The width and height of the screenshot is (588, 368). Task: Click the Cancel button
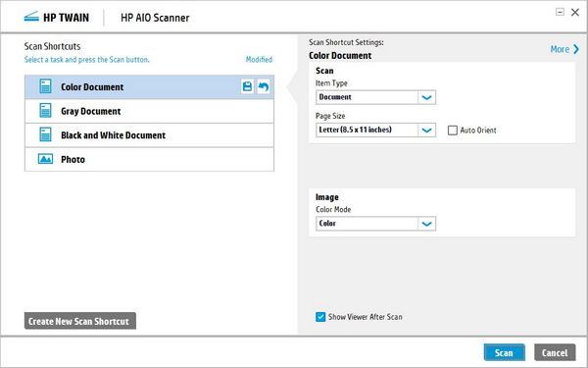[555, 352]
